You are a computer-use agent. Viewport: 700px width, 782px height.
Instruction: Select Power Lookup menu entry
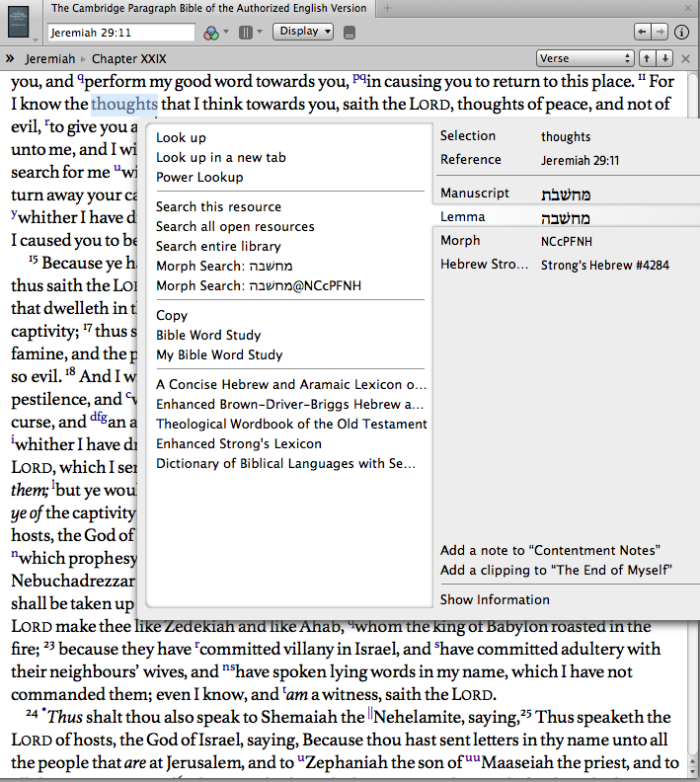(x=199, y=177)
